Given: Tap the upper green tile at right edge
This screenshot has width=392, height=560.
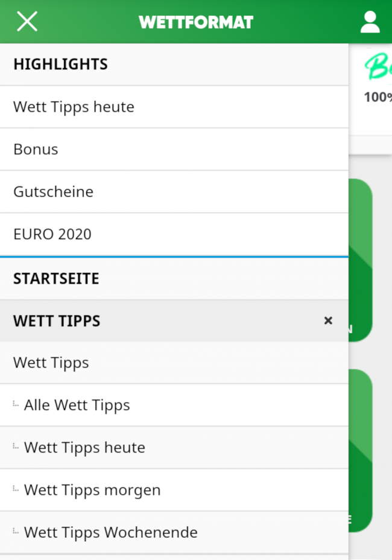Looking at the screenshot, I should click(361, 259).
